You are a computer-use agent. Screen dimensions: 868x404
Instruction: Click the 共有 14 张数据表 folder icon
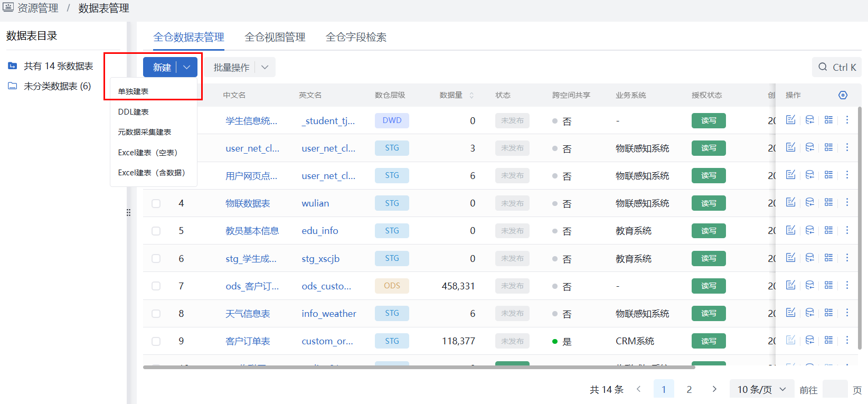pos(13,66)
